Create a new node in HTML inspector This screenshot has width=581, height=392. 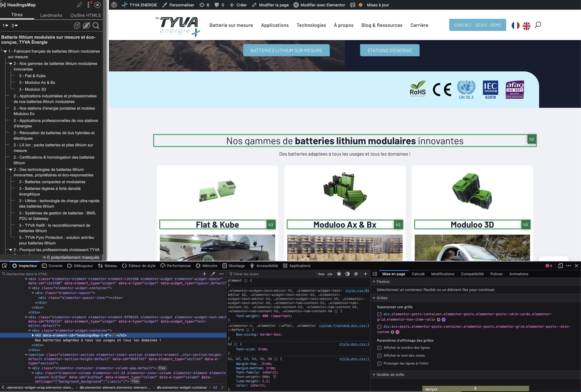[x=204, y=274]
